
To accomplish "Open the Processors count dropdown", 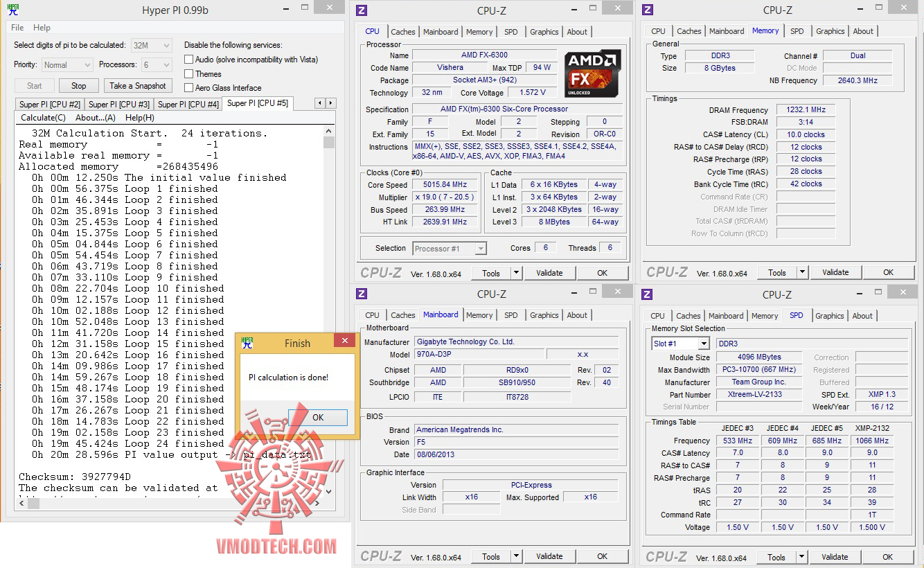I will [x=157, y=64].
